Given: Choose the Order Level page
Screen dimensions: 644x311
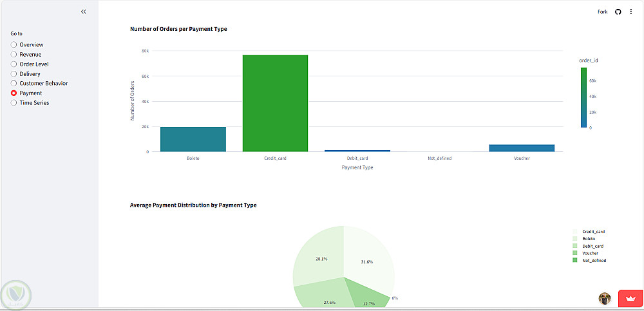Looking at the screenshot, I should pyautogui.click(x=14, y=64).
